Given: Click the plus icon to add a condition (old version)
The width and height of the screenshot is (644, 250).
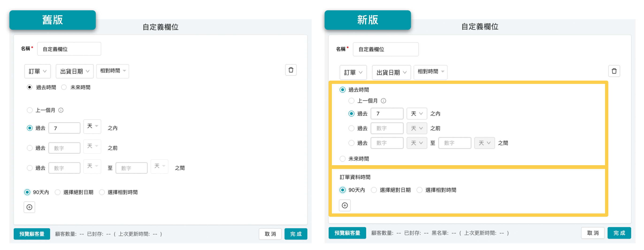Looking at the screenshot, I should pos(29,207).
